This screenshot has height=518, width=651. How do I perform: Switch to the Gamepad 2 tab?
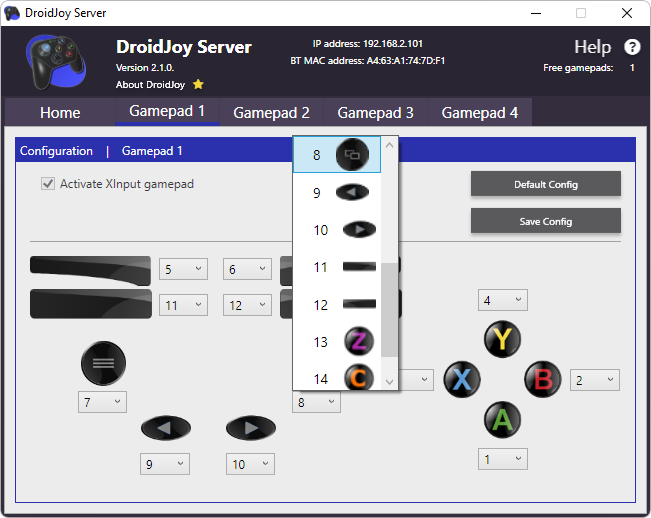[x=271, y=112]
